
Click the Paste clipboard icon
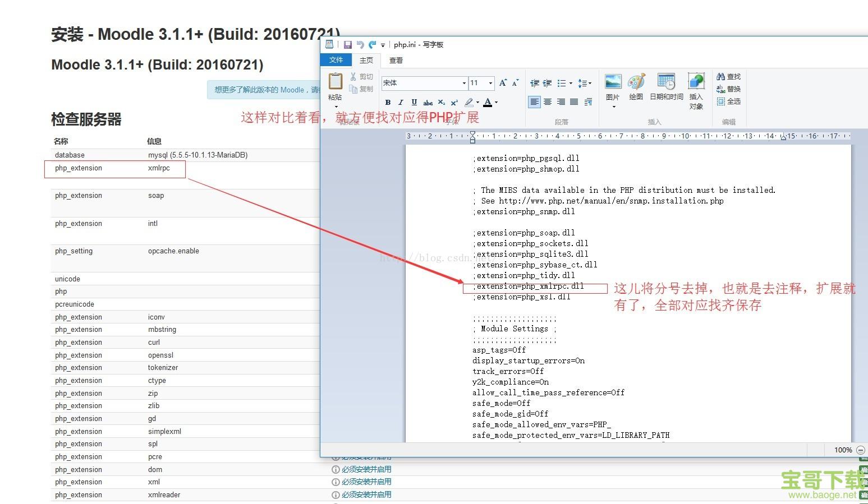[x=336, y=81]
